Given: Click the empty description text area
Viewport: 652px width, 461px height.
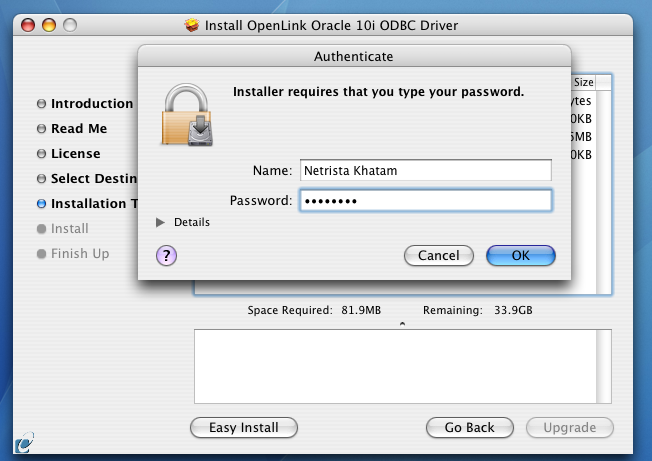Looking at the screenshot, I should (395, 366).
